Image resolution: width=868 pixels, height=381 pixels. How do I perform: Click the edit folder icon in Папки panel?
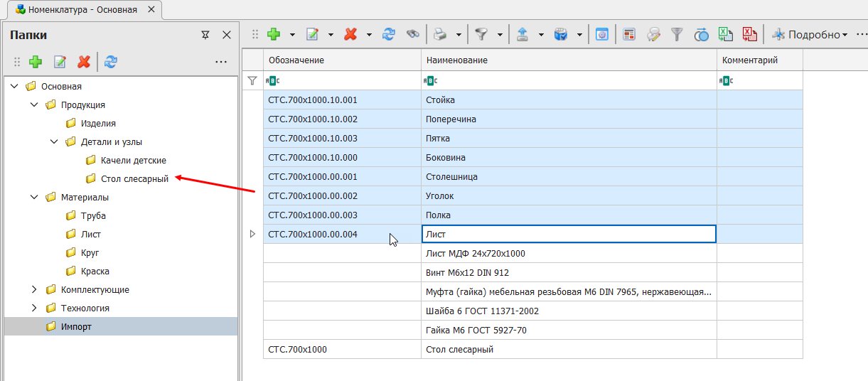click(x=60, y=62)
